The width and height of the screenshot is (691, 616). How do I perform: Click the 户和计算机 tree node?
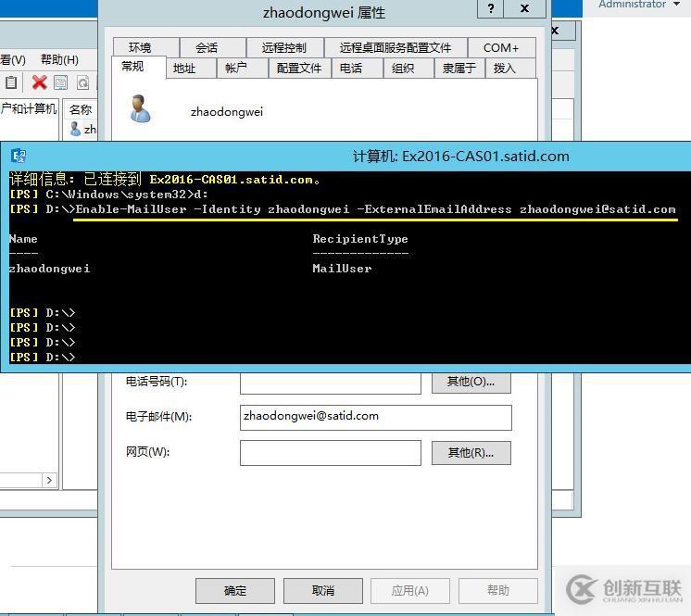point(29,108)
